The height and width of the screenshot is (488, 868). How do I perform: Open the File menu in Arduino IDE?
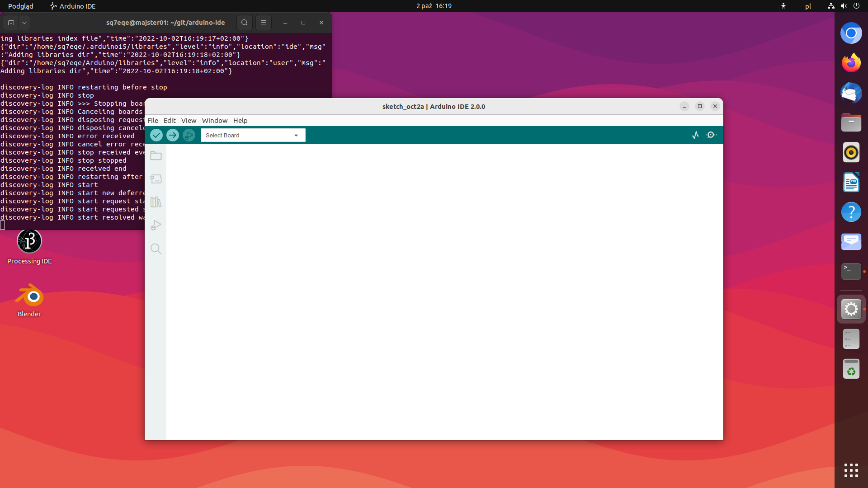click(153, 121)
